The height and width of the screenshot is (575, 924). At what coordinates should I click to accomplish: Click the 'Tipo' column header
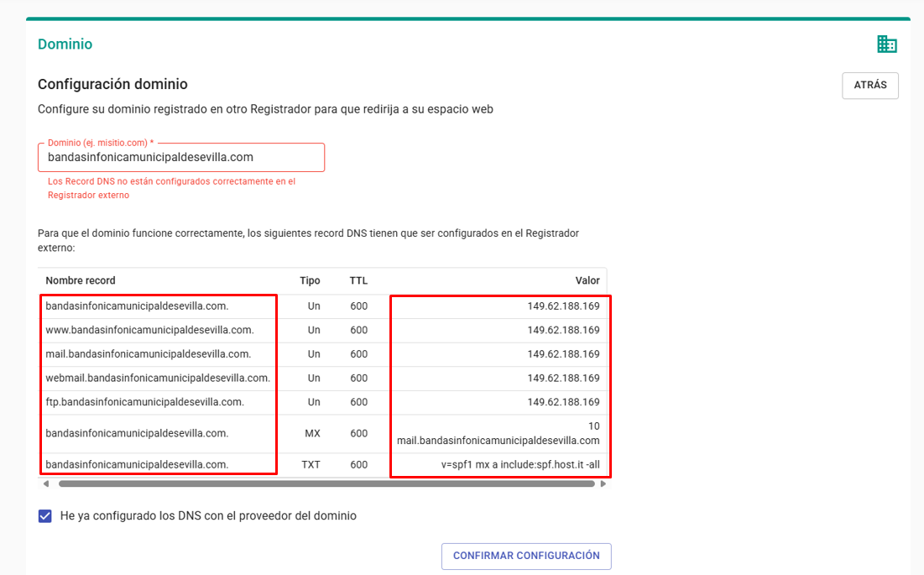coord(310,280)
